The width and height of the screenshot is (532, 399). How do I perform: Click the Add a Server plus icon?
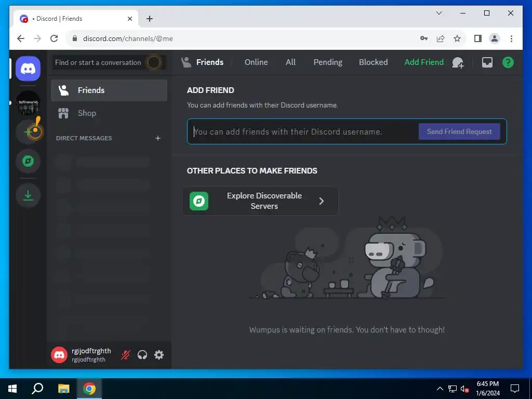(x=28, y=131)
